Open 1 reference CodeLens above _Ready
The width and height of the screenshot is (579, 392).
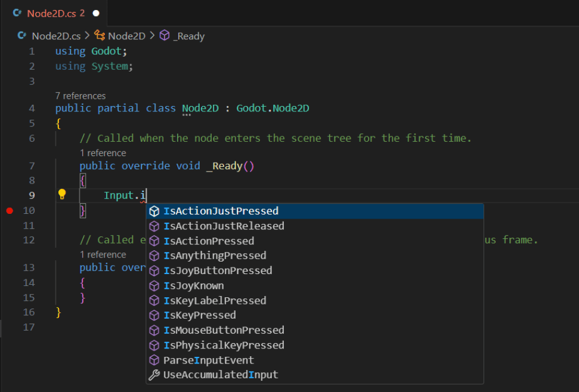[x=103, y=153]
